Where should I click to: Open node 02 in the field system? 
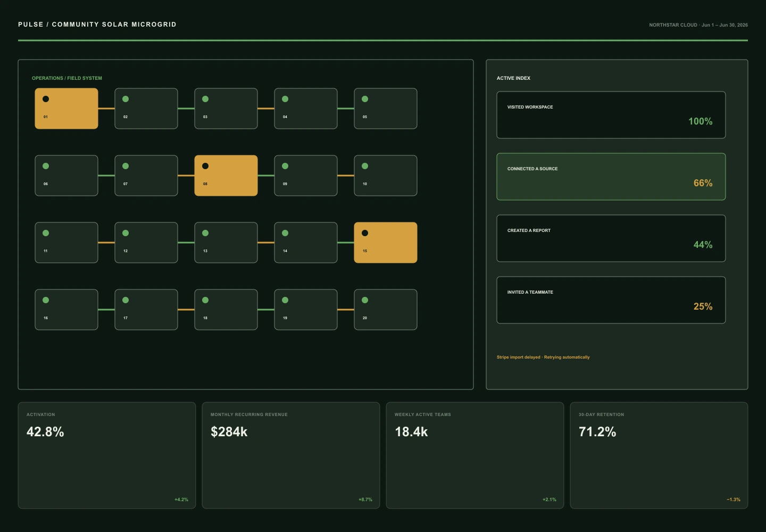coord(146,109)
